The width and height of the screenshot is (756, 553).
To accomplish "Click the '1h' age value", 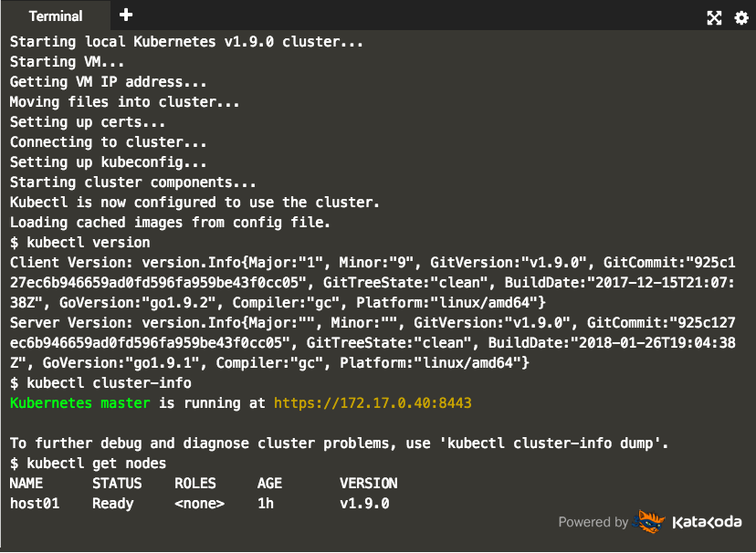I will click(x=266, y=504).
